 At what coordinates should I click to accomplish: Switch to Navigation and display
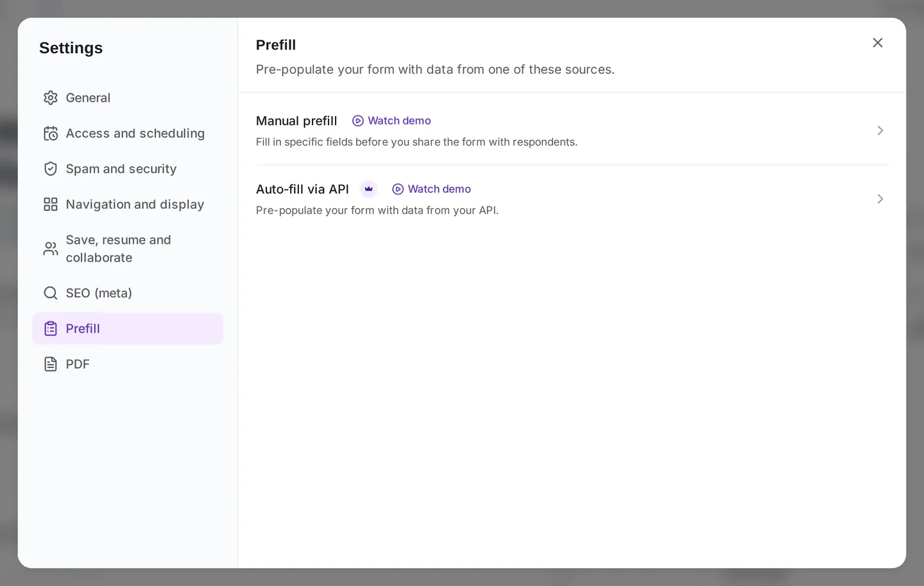(x=128, y=205)
